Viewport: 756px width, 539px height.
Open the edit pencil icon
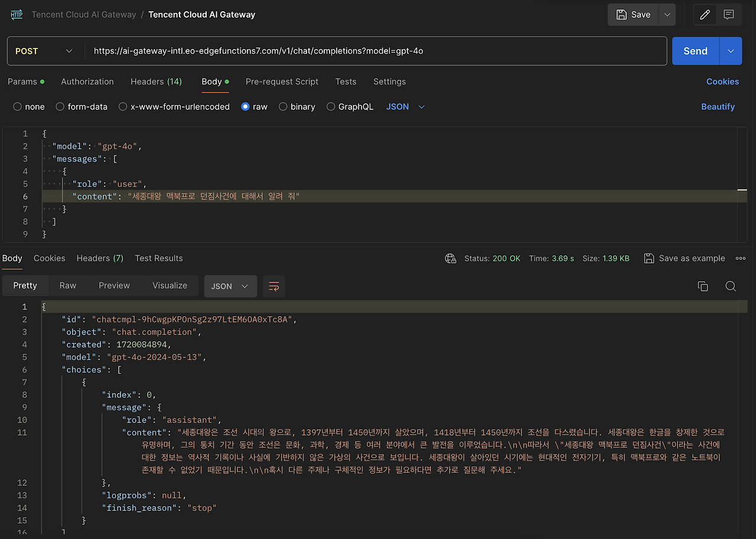pos(705,15)
